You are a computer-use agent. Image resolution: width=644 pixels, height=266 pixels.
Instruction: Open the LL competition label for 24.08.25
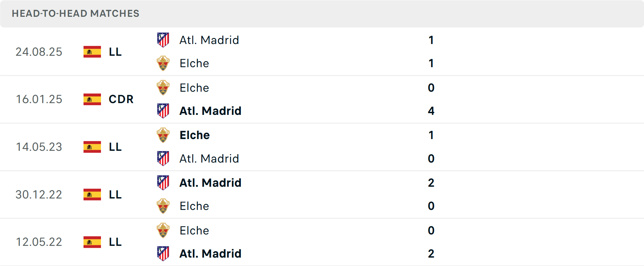[x=114, y=52]
